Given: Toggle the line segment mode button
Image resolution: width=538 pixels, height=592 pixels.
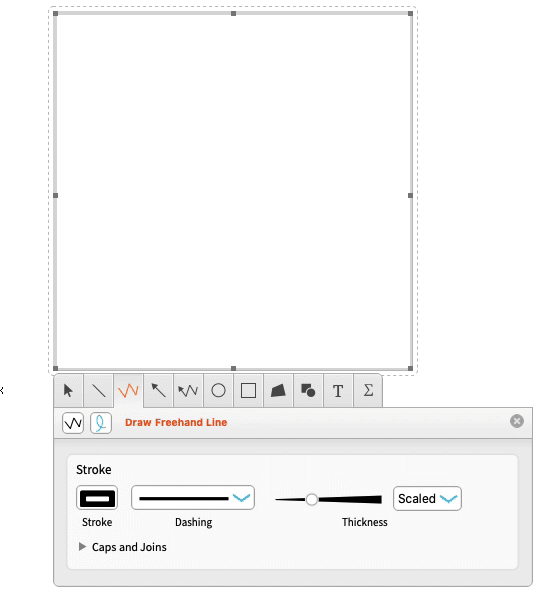Looking at the screenshot, I should (73, 423).
